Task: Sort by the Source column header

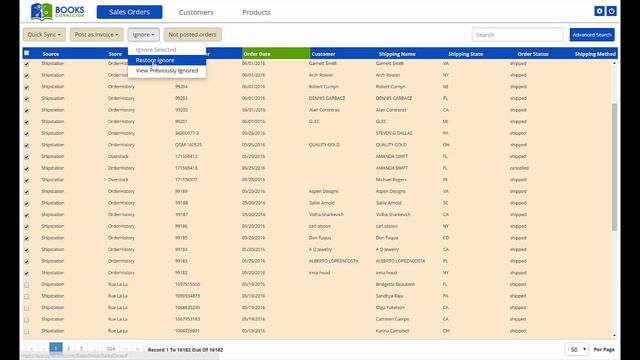Action: tap(51, 54)
